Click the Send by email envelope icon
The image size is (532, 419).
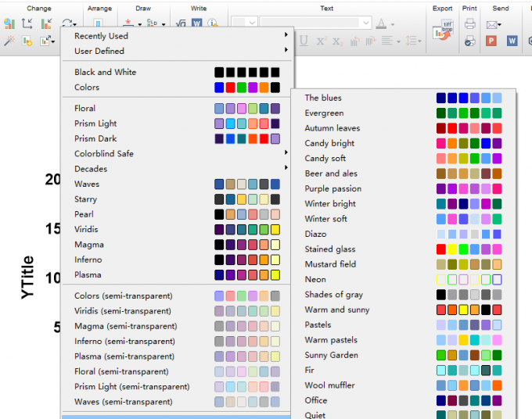click(491, 24)
